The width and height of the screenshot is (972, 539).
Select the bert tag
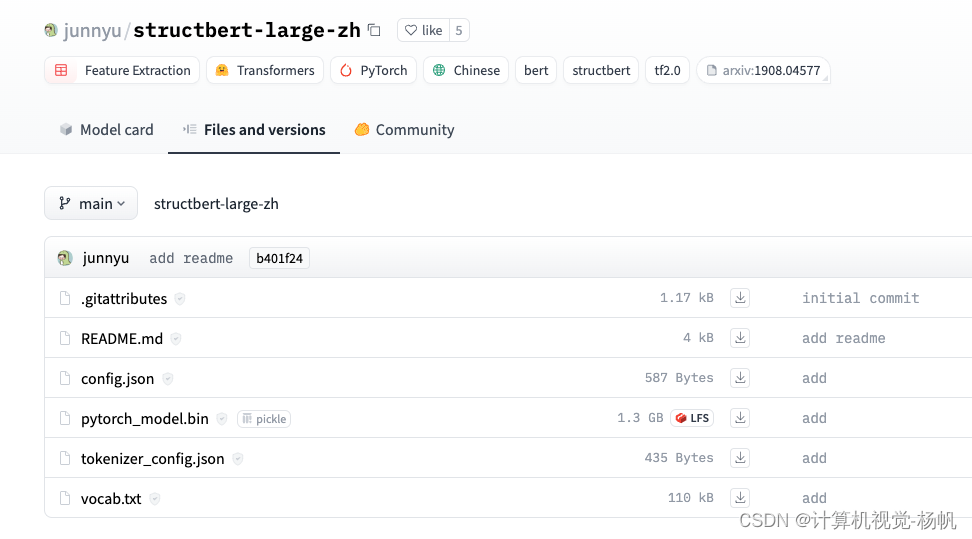536,70
